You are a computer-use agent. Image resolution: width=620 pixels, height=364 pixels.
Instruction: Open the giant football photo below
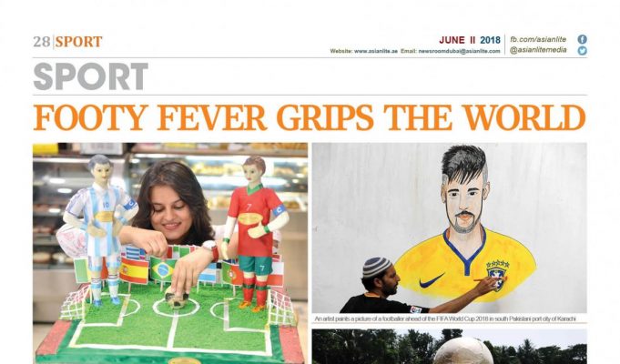pyautogui.click(x=449, y=347)
